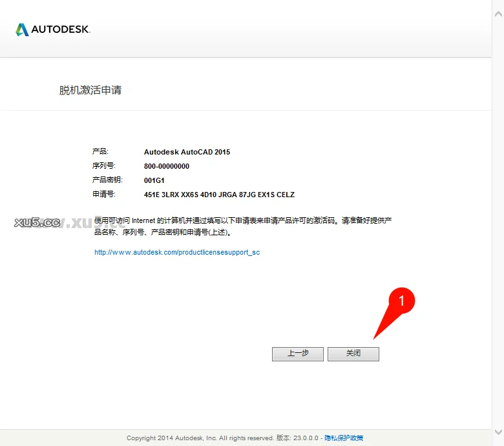Image resolution: width=504 pixels, height=446 pixels.
Task: Click the serial number 800-00000000
Action: [x=167, y=166]
